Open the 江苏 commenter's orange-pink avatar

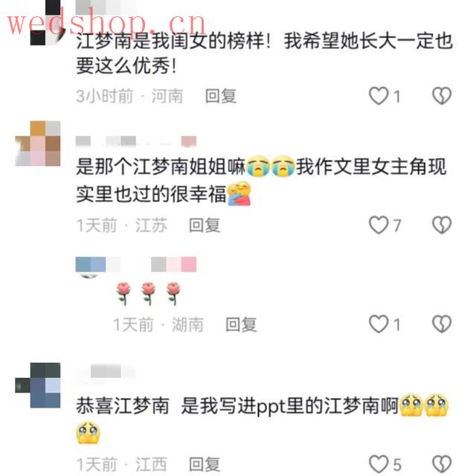[38, 144]
